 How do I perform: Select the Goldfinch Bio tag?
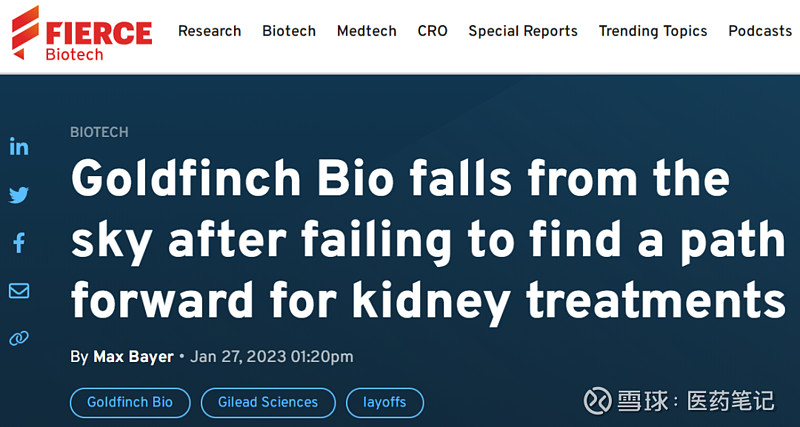(130, 403)
